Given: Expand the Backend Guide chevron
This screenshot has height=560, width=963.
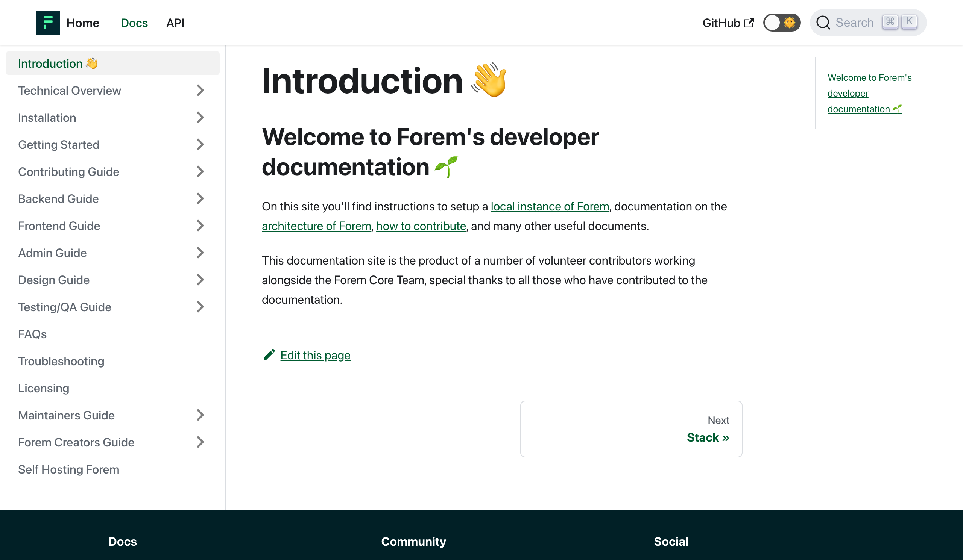Looking at the screenshot, I should (x=200, y=199).
